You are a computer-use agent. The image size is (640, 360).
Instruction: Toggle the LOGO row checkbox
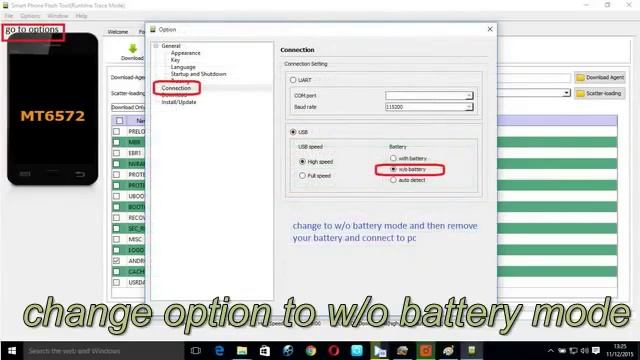(117, 250)
